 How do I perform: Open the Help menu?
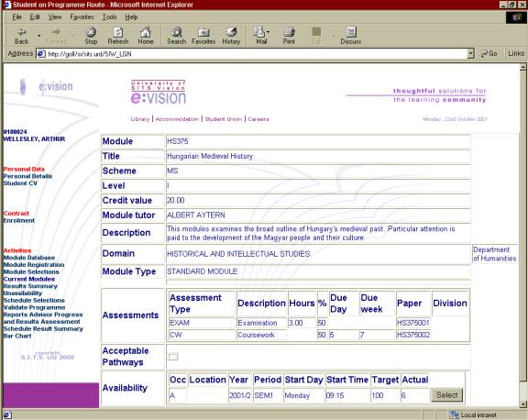(x=131, y=17)
